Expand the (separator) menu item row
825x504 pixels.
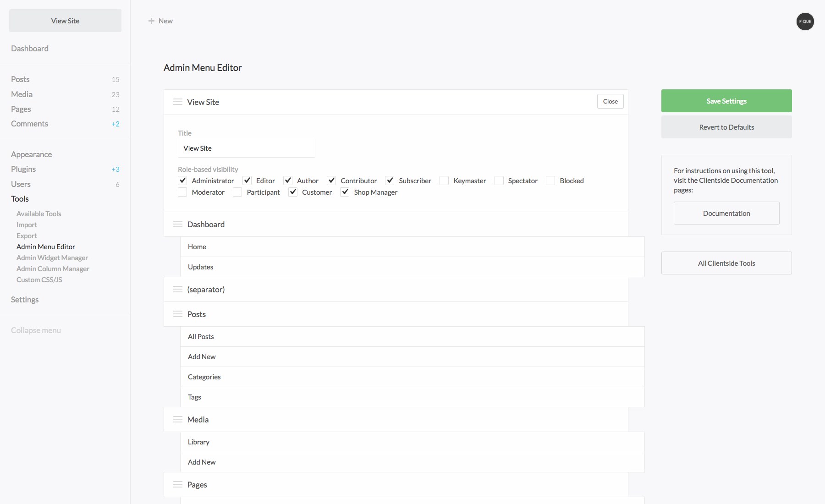(396, 289)
